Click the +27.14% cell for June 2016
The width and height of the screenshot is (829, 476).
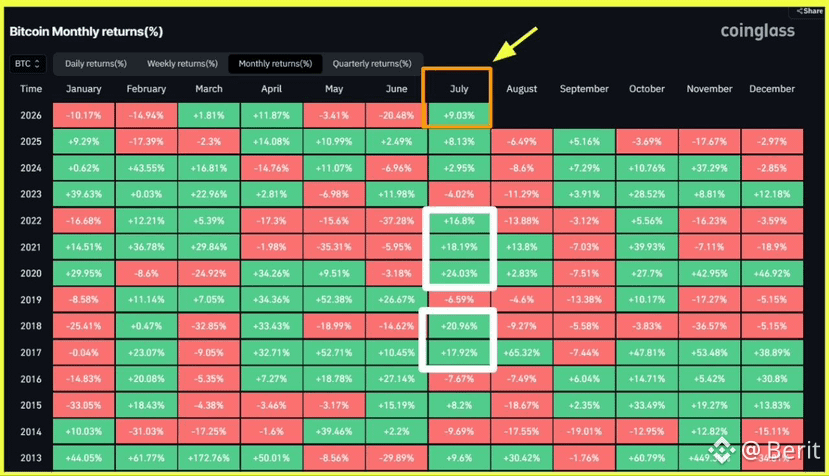[x=397, y=379]
